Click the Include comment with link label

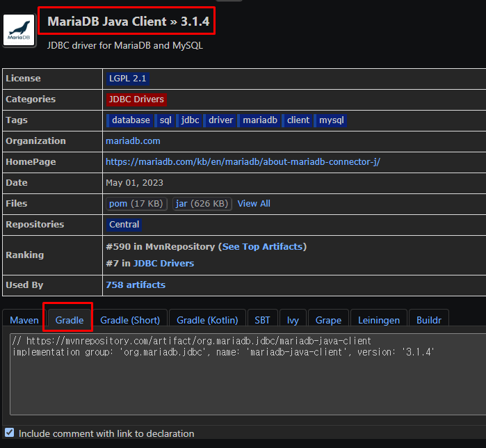[x=106, y=433]
